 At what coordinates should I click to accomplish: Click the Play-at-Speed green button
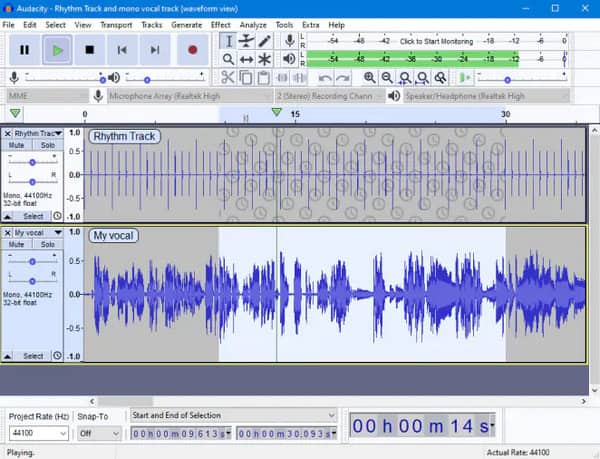(465, 78)
